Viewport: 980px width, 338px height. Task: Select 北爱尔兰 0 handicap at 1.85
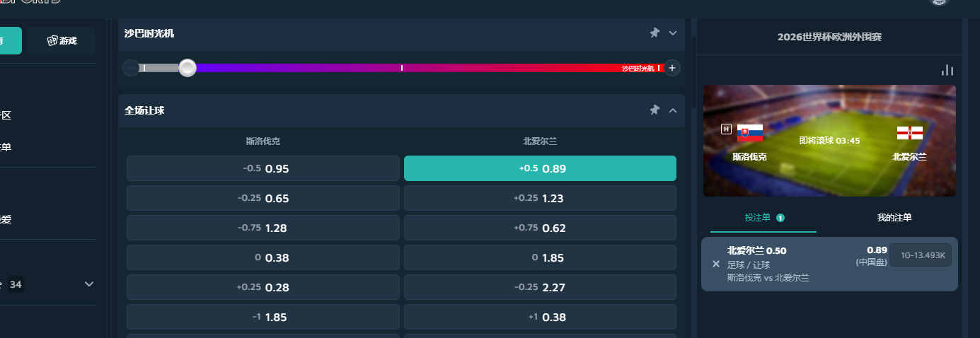[540, 258]
